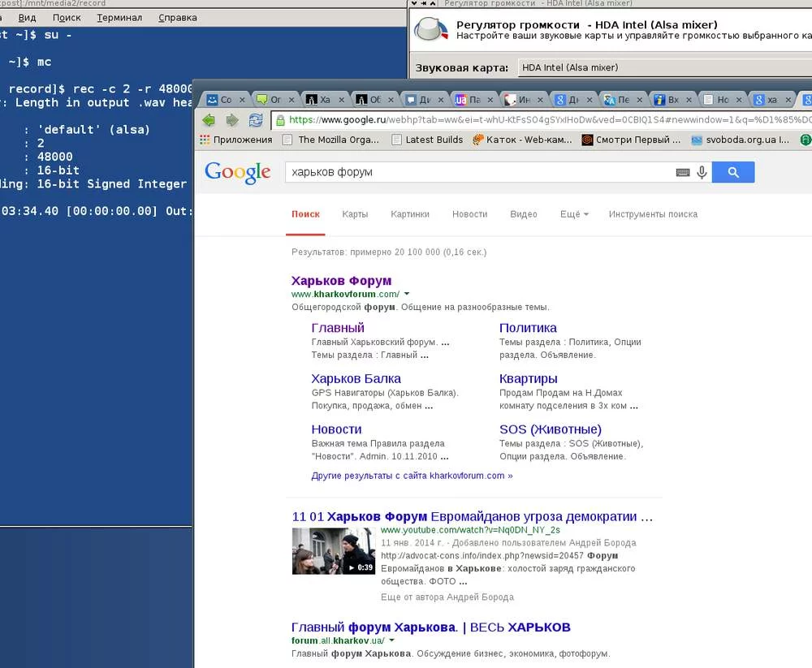Open the Терминал menu in terminal window
812x668 pixels.
pyautogui.click(x=119, y=18)
